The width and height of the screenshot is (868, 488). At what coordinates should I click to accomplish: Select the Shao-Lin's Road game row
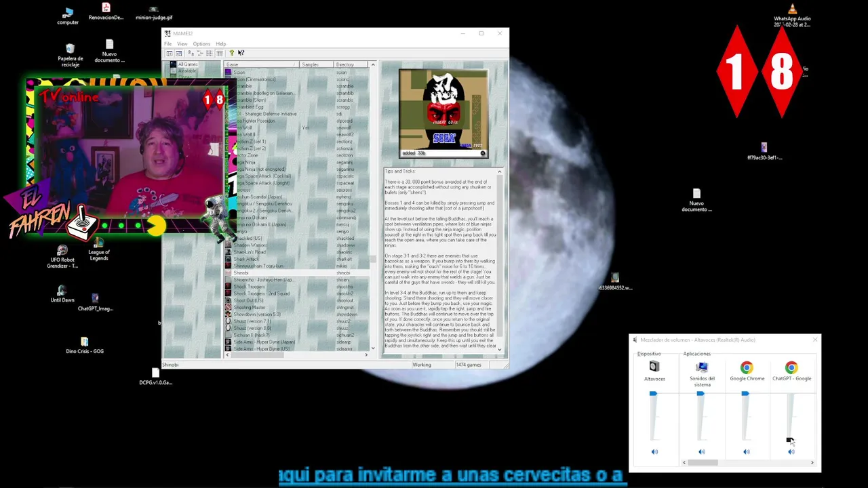(x=296, y=252)
